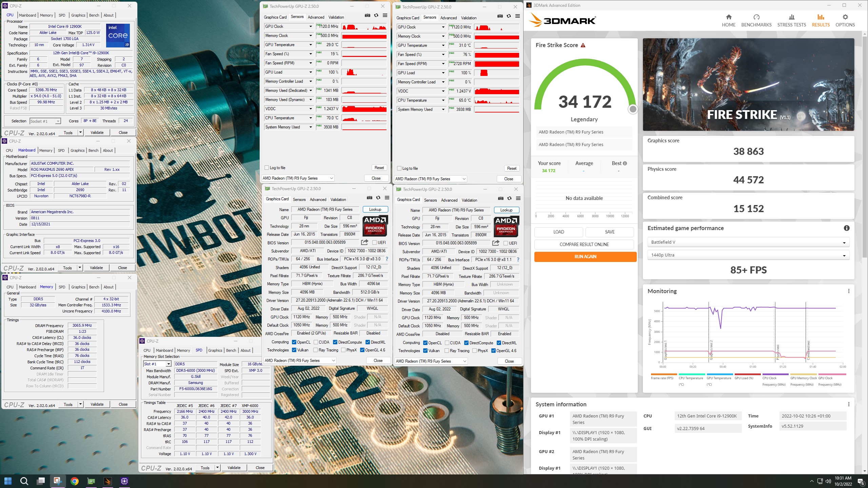
Task: Open taskbar Search icon
Action: 24,481
